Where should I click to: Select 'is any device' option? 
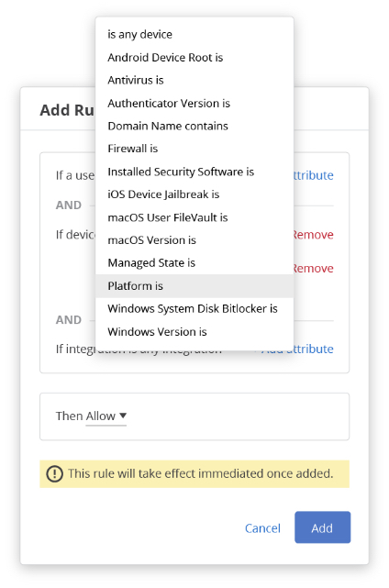tap(194, 35)
